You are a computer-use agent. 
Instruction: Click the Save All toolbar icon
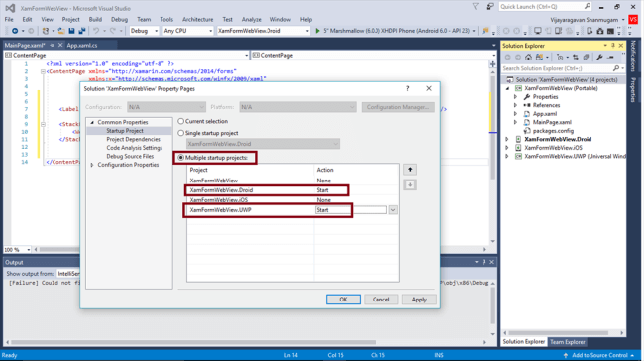(81, 31)
